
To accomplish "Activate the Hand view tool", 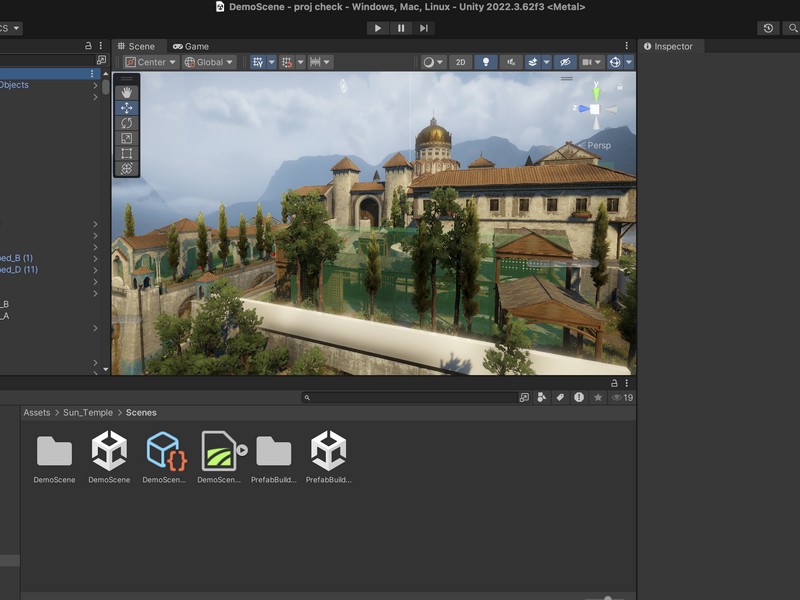I will (125, 92).
